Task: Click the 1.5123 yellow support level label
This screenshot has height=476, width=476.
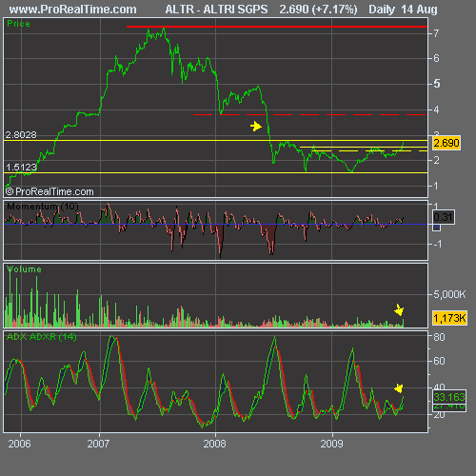Action: pyautogui.click(x=21, y=168)
